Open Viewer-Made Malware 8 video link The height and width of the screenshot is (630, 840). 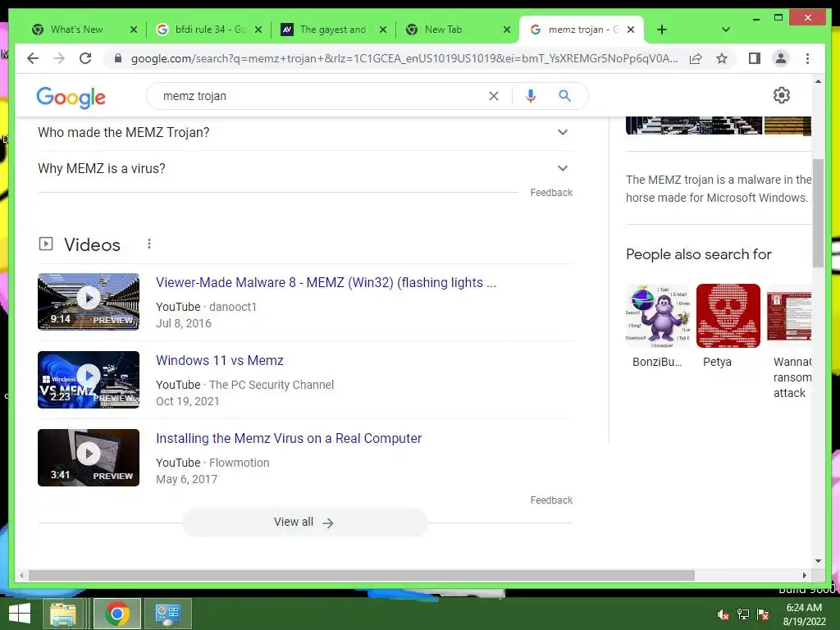coord(326,282)
